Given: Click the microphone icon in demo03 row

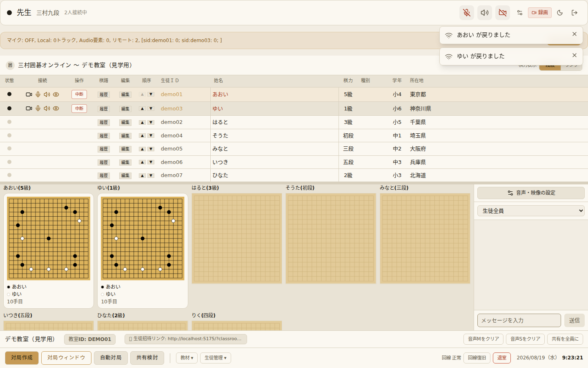Looking at the screenshot, I should tap(38, 108).
